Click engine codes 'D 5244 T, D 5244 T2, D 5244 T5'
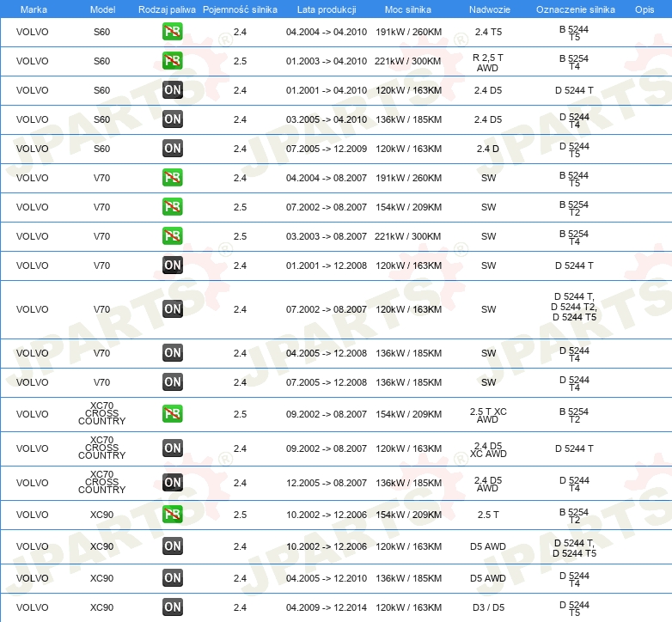Image resolution: width=672 pixels, height=622 pixels. (574, 307)
